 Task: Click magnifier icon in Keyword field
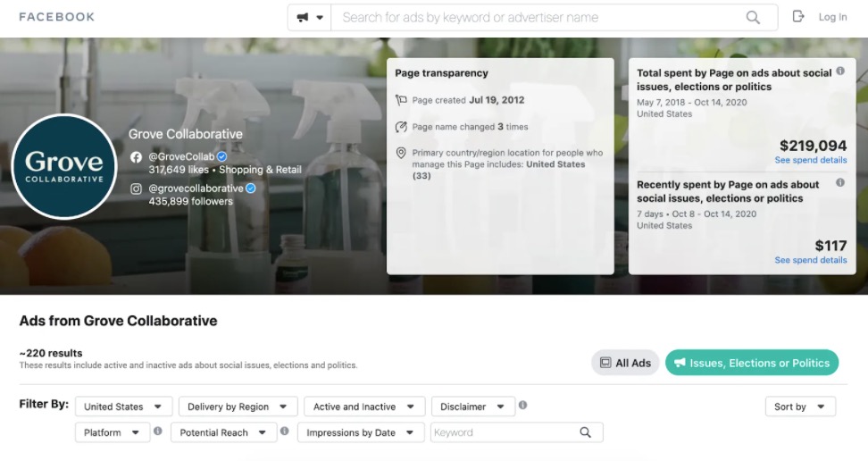click(585, 432)
